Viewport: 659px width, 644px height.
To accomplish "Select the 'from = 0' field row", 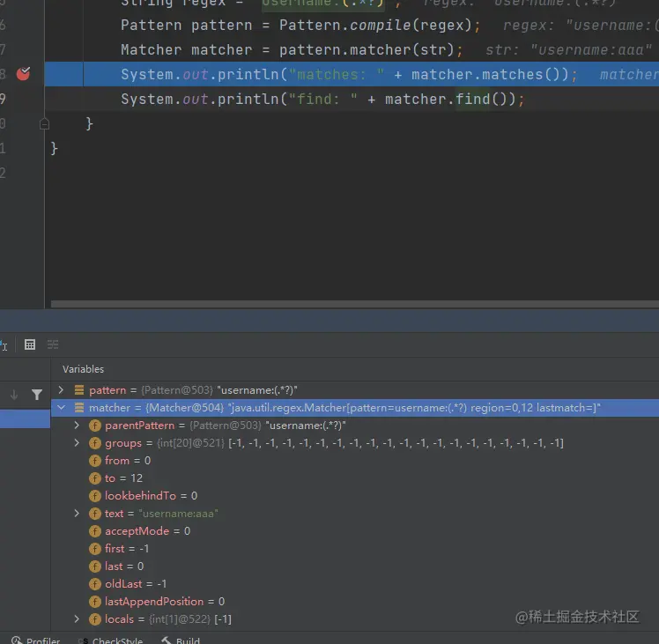I will point(355,460).
